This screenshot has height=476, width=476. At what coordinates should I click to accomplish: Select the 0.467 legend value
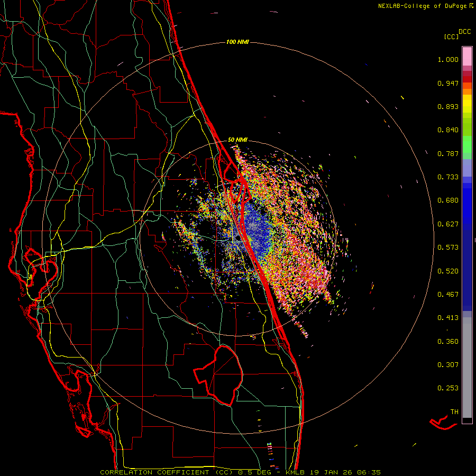(448, 295)
